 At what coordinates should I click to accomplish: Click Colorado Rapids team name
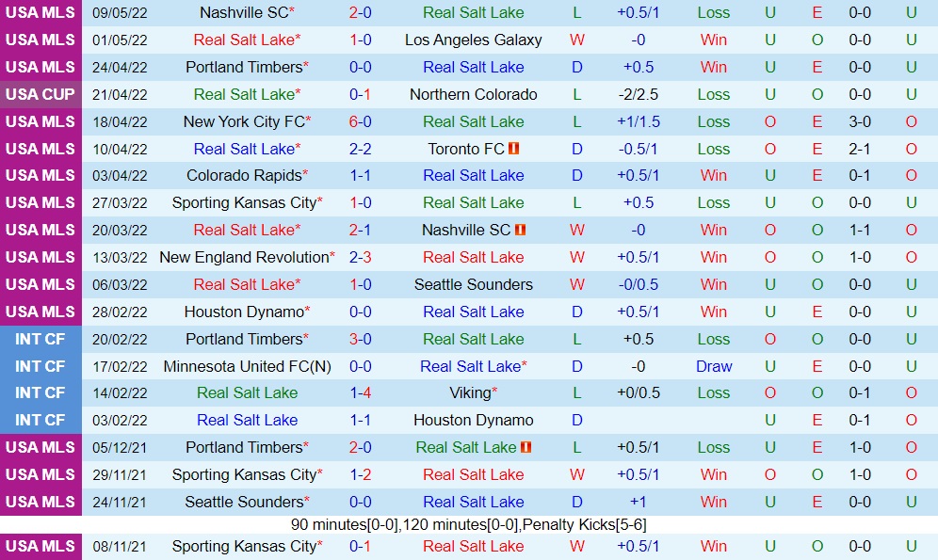tap(244, 175)
